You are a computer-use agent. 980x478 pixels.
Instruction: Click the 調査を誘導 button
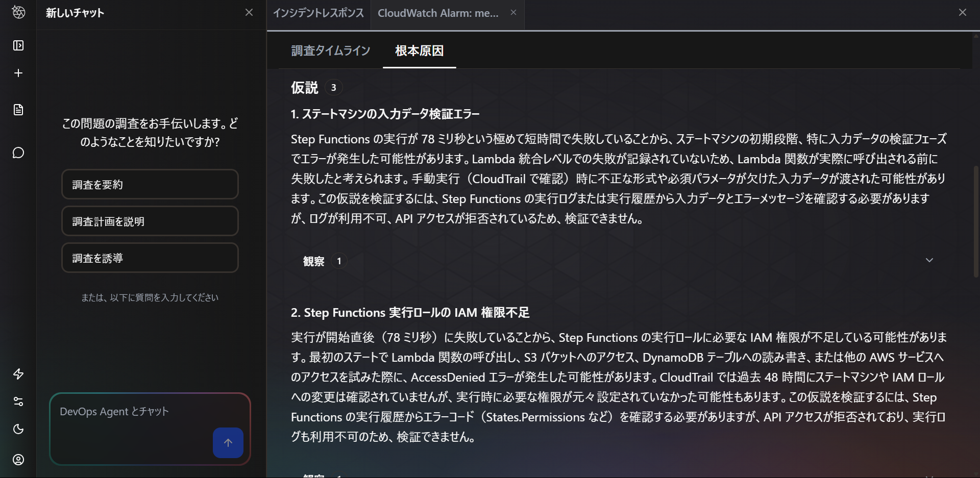pyautogui.click(x=150, y=258)
